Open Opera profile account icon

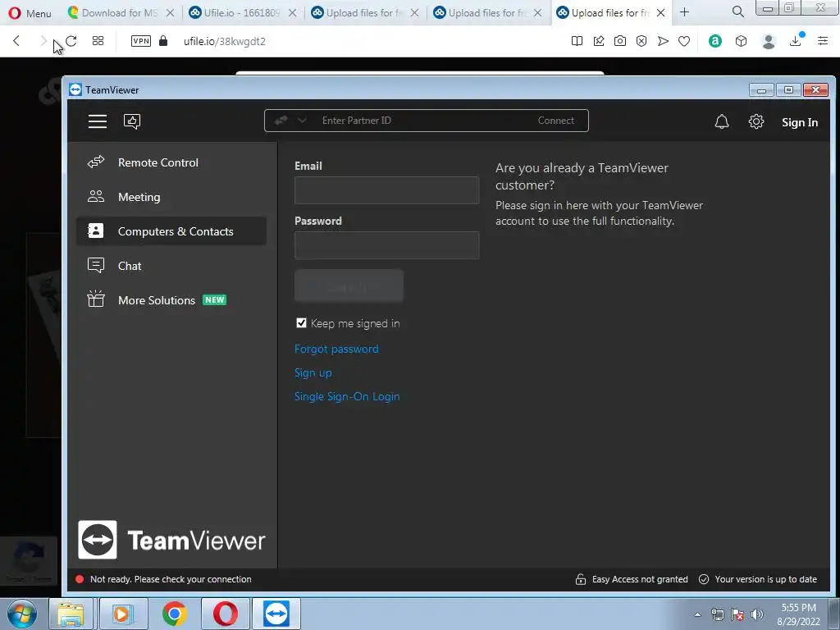[x=769, y=41]
